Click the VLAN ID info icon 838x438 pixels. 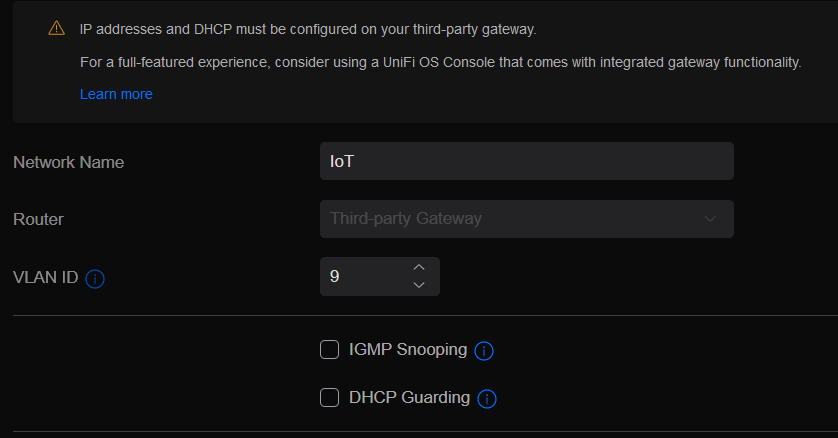pyautogui.click(x=96, y=279)
